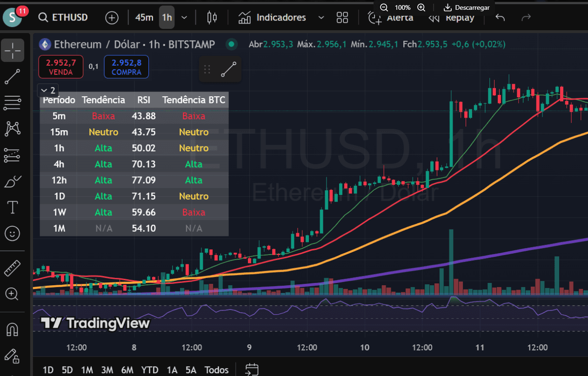Click the 1M row RSI value 54.10

click(144, 228)
